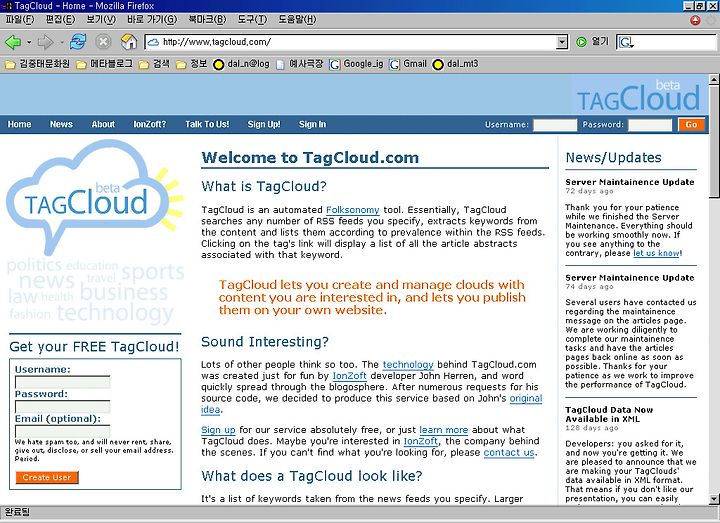Open the 보기(V) menu

point(101,20)
